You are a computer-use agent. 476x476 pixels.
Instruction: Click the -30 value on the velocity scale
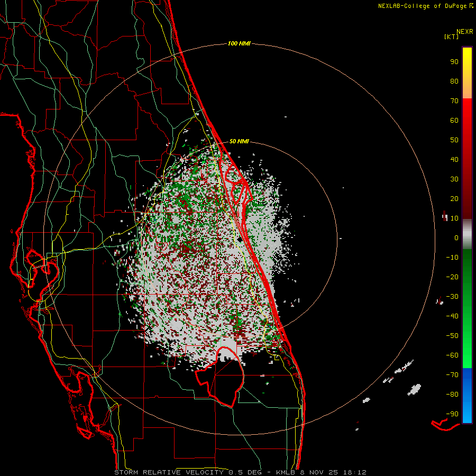pos(452,297)
